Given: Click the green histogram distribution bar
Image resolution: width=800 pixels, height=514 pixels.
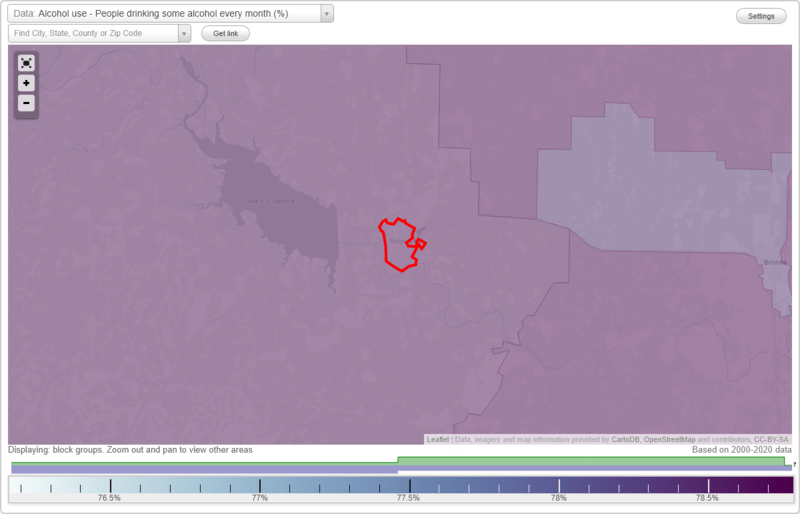Looking at the screenshot, I should 591,461.
